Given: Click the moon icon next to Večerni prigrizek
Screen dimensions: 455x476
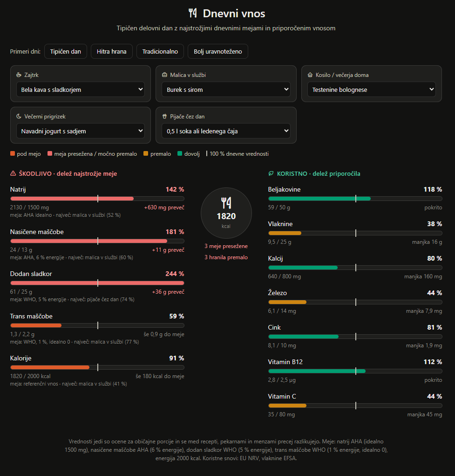Looking at the screenshot, I should point(19,116).
